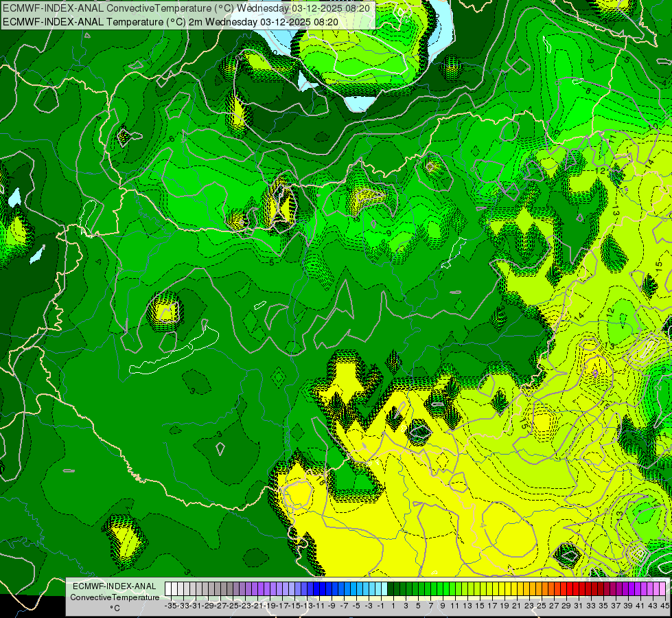Screen dimensions: 672x618
Task: Click the ConvectiveTemperature label in the legend
Action: click(x=115, y=597)
